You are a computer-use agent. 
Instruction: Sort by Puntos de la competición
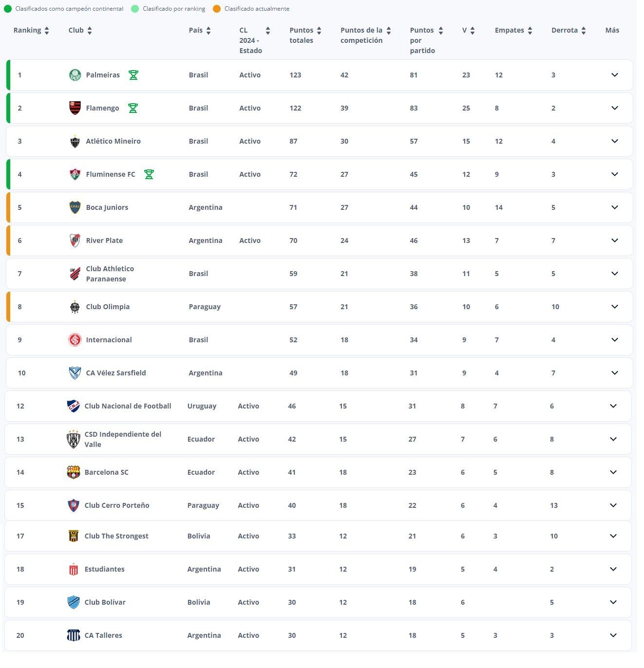coord(389,31)
